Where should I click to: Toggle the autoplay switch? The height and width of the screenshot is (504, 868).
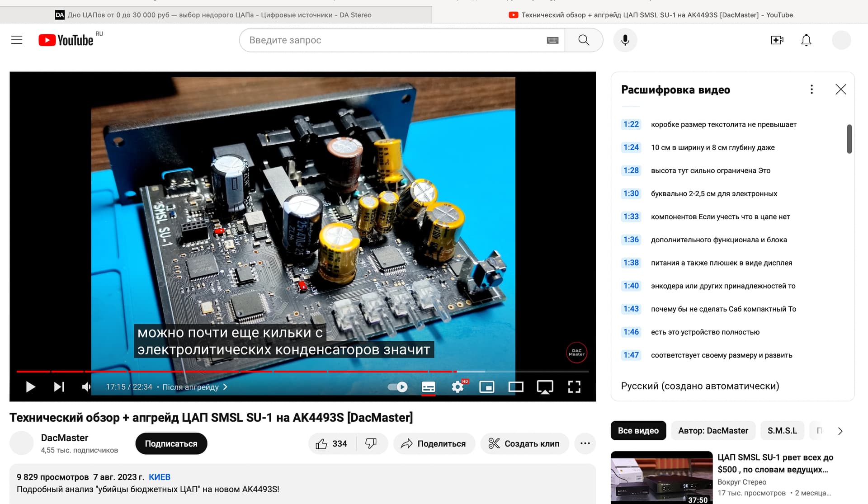pos(397,387)
